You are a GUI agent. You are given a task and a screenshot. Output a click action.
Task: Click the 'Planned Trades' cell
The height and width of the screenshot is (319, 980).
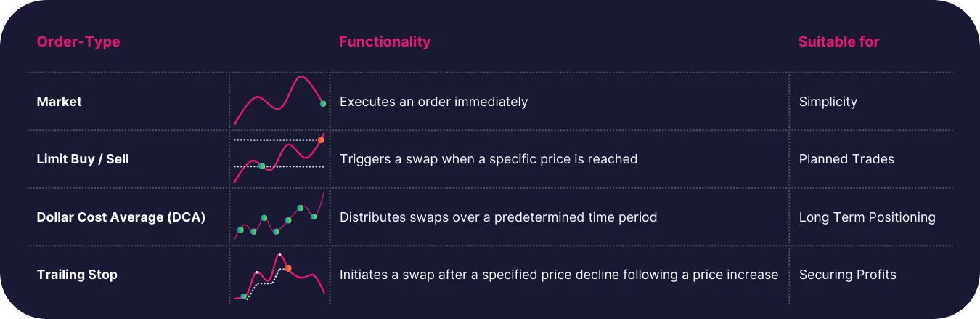pos(847,159)
